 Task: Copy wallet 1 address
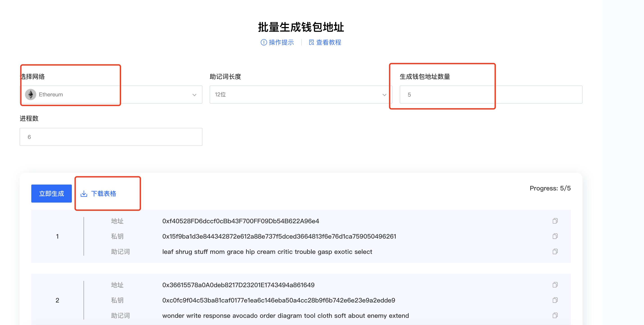[x=555, y=221]
